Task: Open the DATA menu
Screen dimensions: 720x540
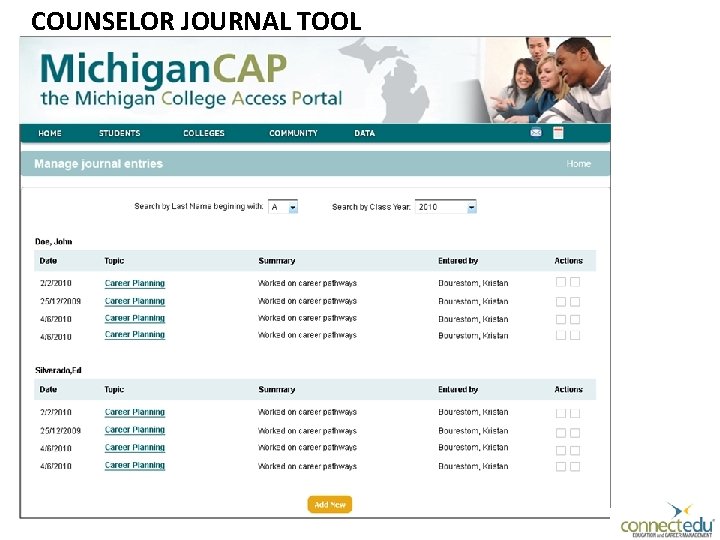Action: tap(365, 133)
